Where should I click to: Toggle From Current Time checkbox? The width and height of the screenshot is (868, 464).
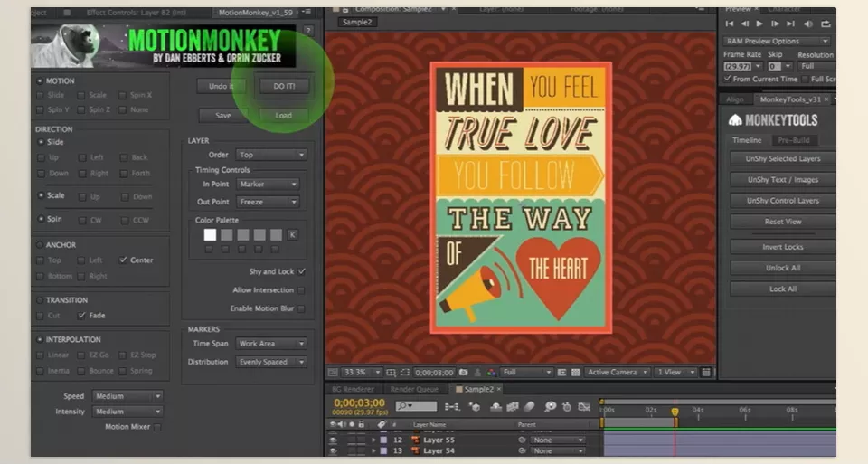click(x=727, y=80)
